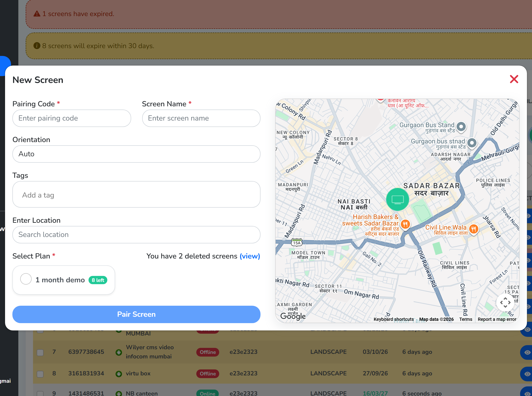The image size is (532, 396).
Task: Click Online status badge for NB canteen
Action: [x=208, y=393]
